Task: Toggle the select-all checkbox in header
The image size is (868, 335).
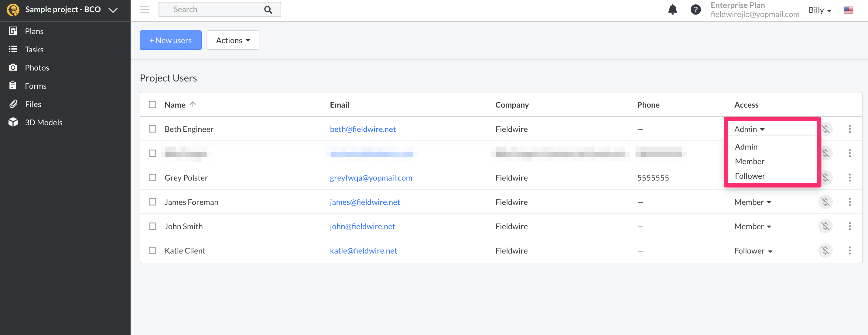Action: (152, 105)
